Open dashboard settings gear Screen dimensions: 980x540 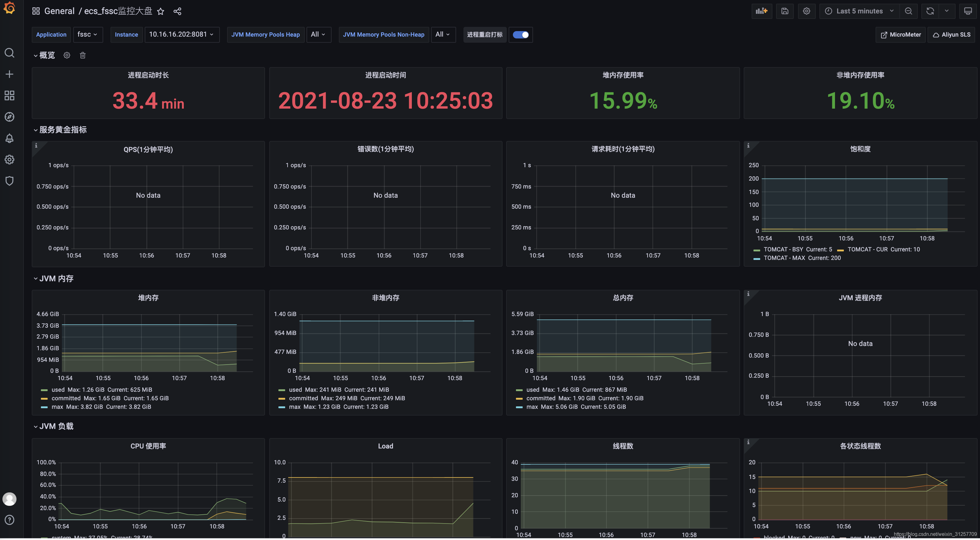[x=807, y=11]
